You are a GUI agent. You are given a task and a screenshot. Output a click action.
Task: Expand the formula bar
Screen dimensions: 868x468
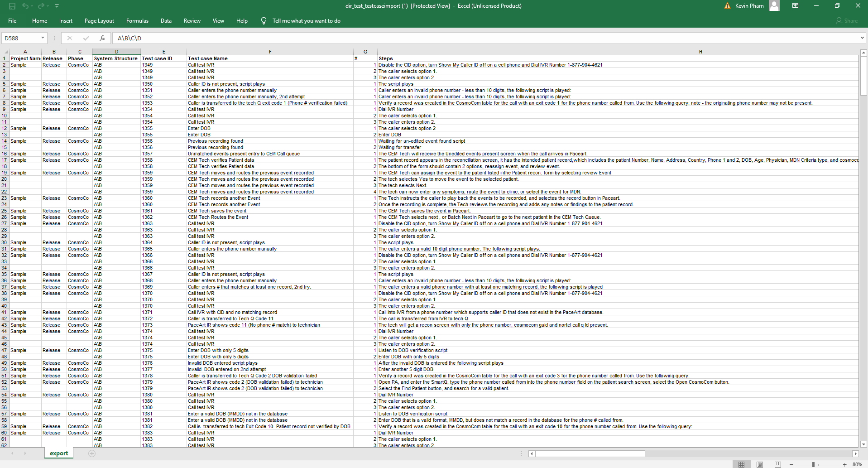[x=862, y=38]
